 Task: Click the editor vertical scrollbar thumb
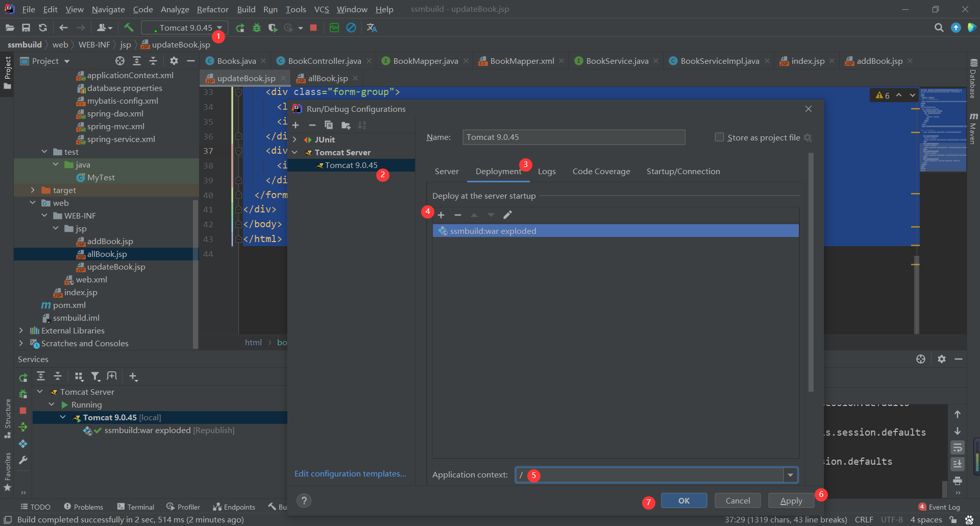(916, 295)
